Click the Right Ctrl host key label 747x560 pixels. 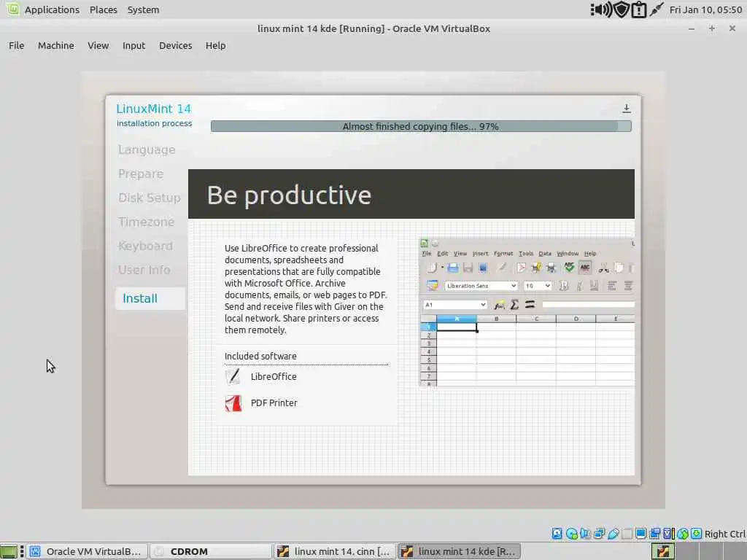725,534
